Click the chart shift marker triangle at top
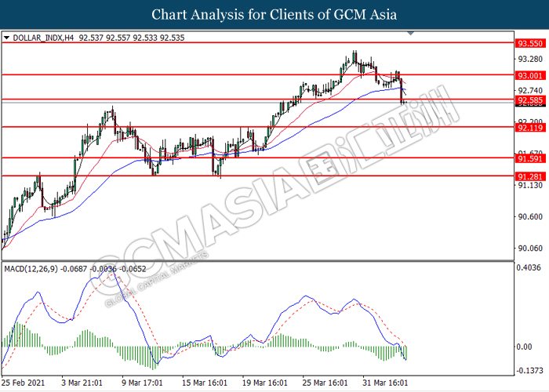This screenshot has height=392, width=549. [411, 33]
